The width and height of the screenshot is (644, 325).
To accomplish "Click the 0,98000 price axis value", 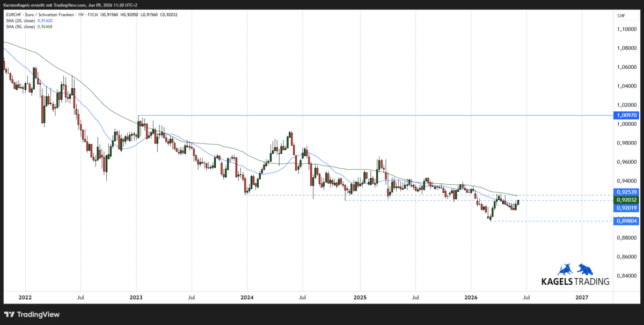I will pos(627,143).
